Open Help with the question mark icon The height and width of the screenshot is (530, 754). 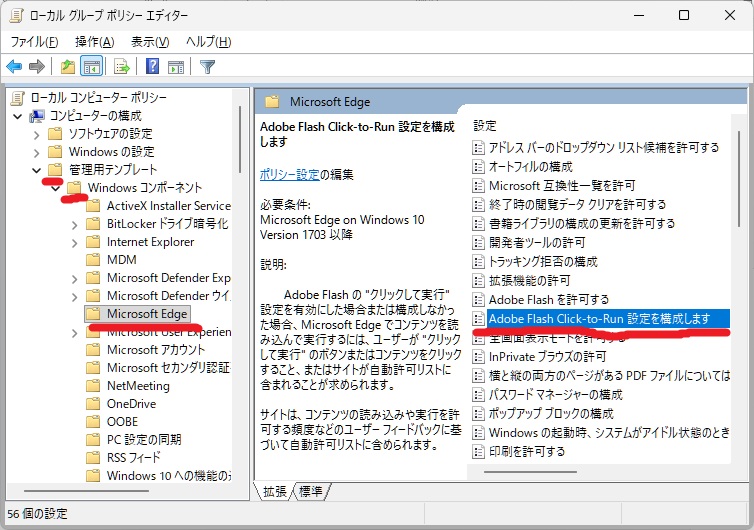[x=153, y=67]
